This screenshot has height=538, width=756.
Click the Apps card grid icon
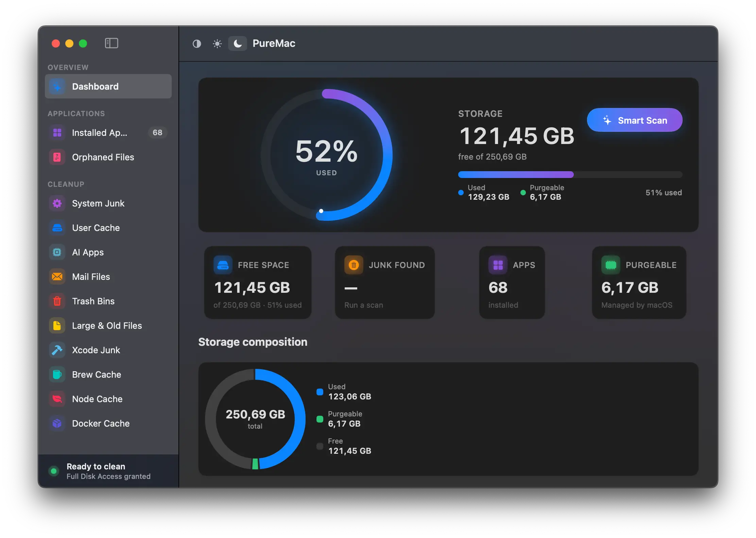[498, 265]
